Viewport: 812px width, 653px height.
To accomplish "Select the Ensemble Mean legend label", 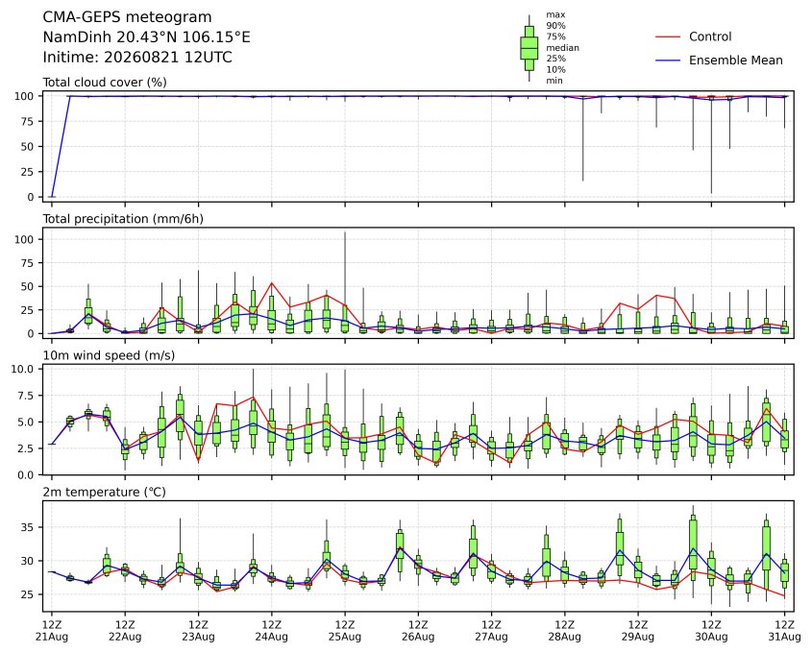I will (735, 60).
